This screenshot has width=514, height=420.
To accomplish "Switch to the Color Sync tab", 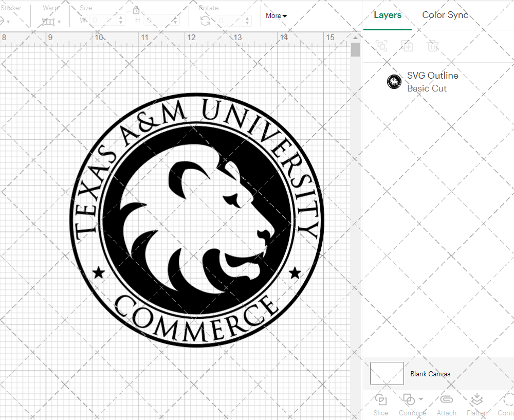I will click(445, 15).
